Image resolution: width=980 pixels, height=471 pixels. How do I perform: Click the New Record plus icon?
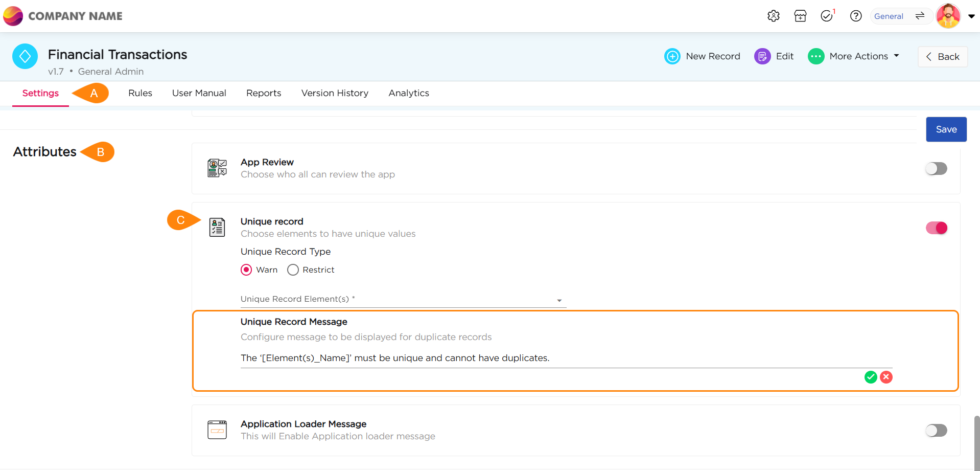click(x=672, y=56)
